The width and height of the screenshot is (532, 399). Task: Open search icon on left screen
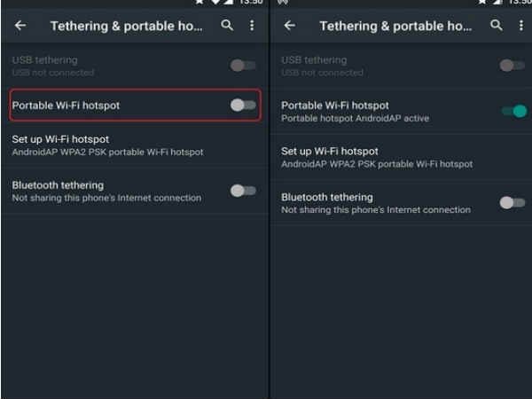click(227, 25)
